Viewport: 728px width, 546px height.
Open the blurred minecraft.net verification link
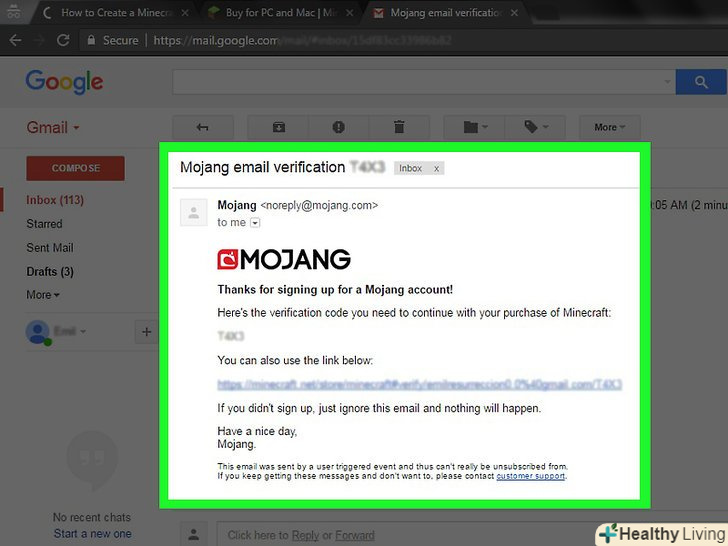419,384
